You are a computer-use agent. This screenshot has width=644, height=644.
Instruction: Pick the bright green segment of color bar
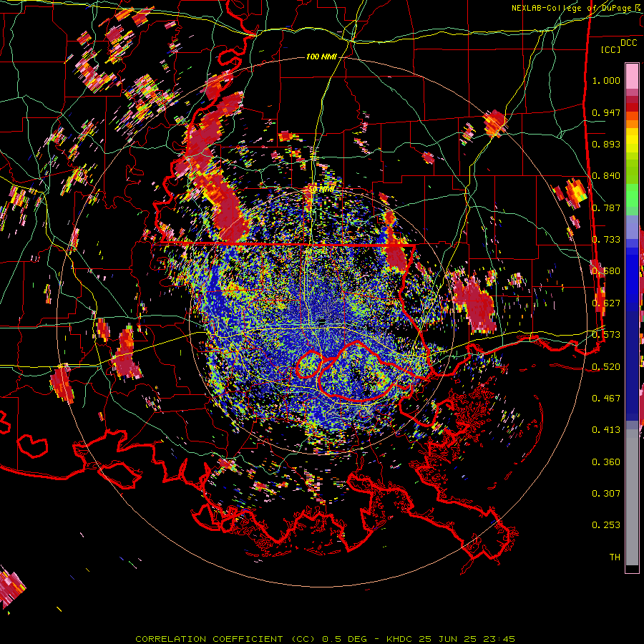[x=632, y=195]
